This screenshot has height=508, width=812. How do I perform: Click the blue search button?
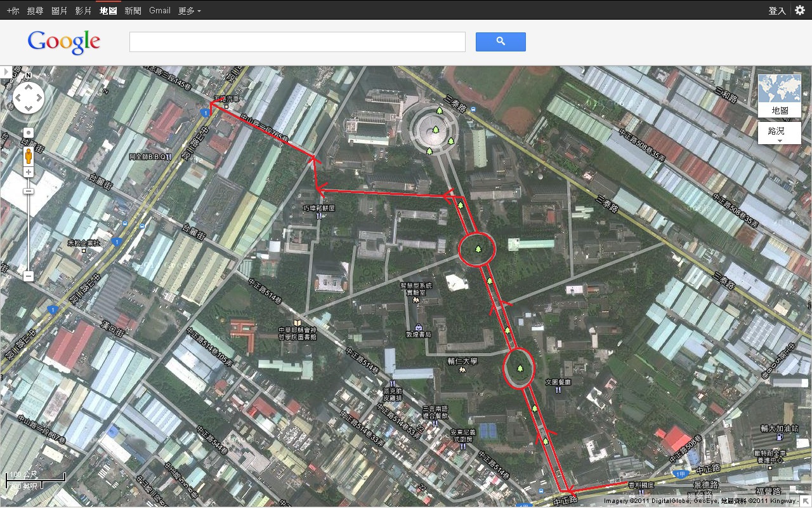(501, 42)
